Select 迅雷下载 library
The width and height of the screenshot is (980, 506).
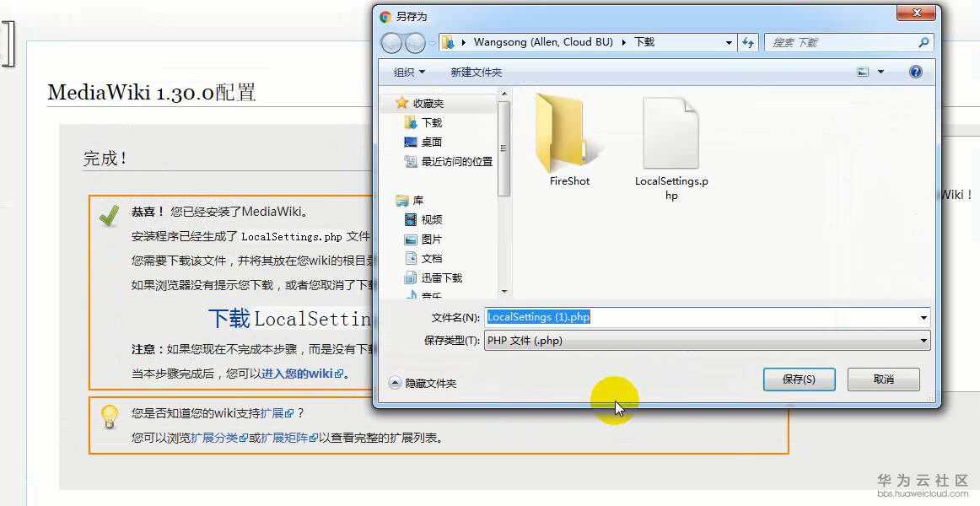click(441, 277)
